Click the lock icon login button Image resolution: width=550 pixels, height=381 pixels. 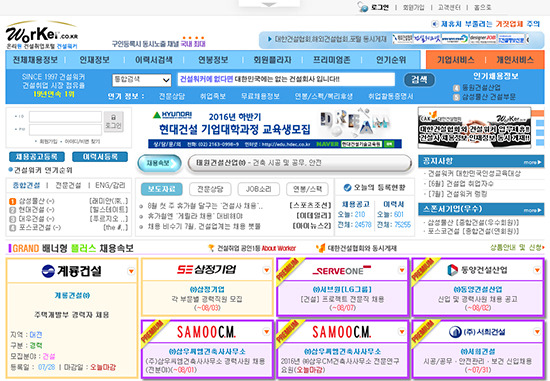(x=113, y=121)
